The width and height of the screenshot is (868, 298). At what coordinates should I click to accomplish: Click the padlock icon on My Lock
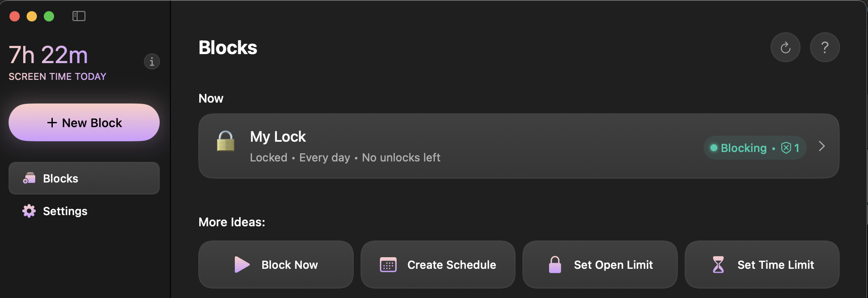click(225, 141)
